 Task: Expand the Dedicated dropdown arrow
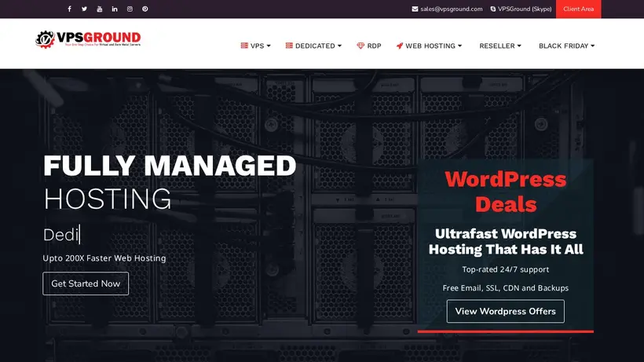(339, 46)
